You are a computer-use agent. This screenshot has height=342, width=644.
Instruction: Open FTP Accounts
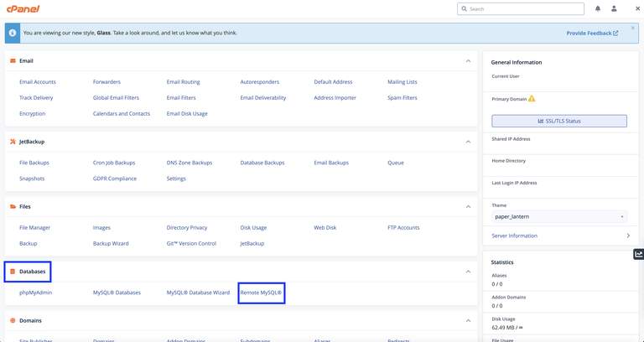coord(403,228)
